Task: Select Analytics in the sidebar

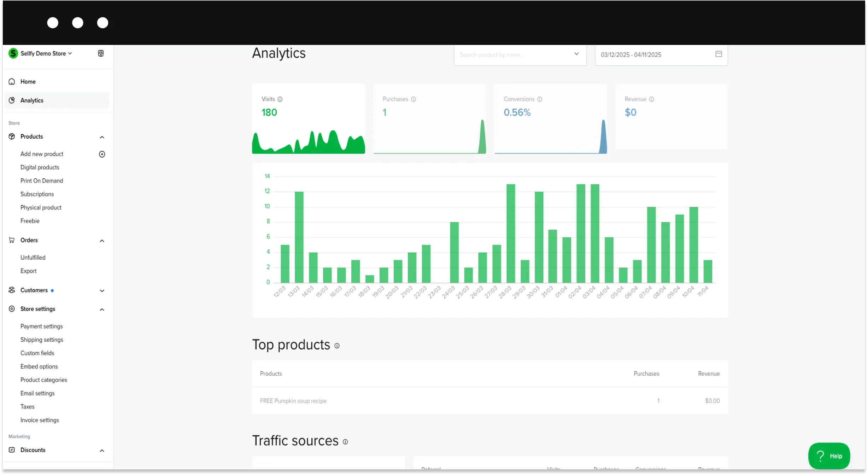Action: click(57, 100)
